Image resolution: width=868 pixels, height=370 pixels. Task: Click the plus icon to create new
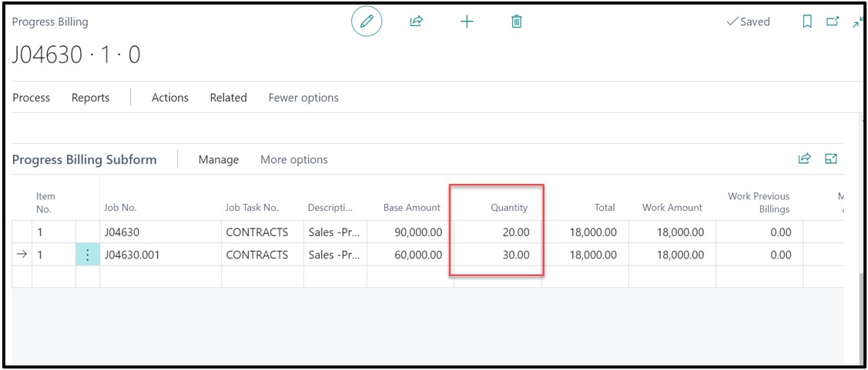(467, 22)
